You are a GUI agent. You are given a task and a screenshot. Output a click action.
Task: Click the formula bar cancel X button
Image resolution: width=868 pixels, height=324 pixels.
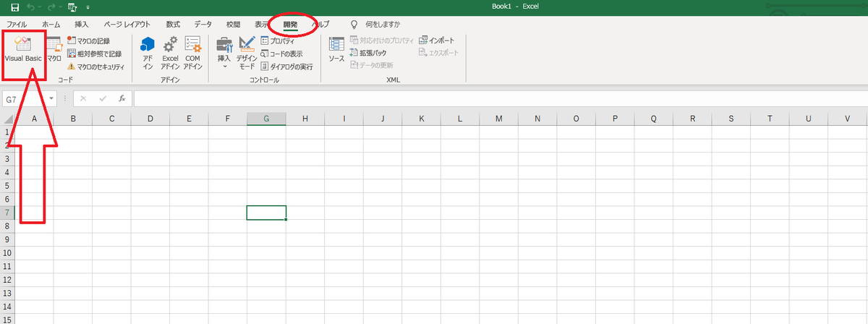pyautogui.click(x=83, y=98)
